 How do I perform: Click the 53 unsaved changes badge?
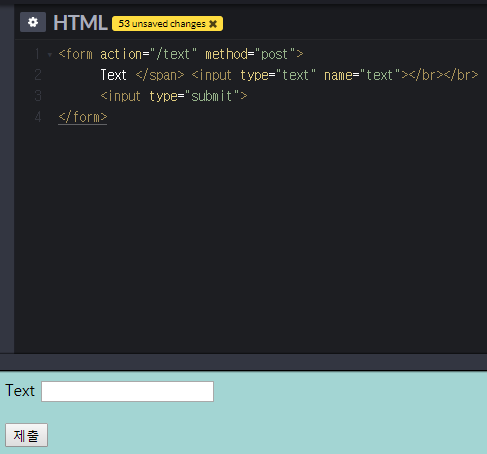[167, 24]
